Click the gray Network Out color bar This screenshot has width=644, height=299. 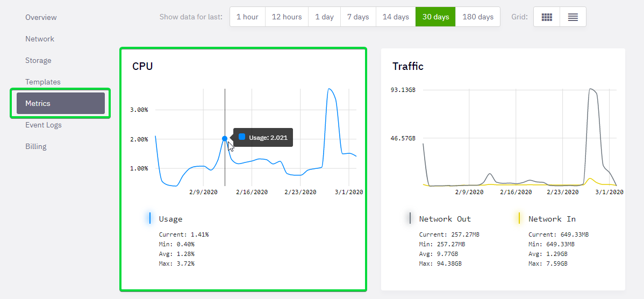click(x=410, y=218)
